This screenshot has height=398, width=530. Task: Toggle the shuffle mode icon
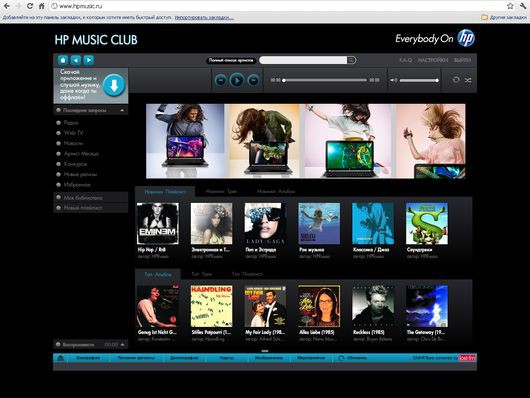pyautogui.click(x=468, y=80)
